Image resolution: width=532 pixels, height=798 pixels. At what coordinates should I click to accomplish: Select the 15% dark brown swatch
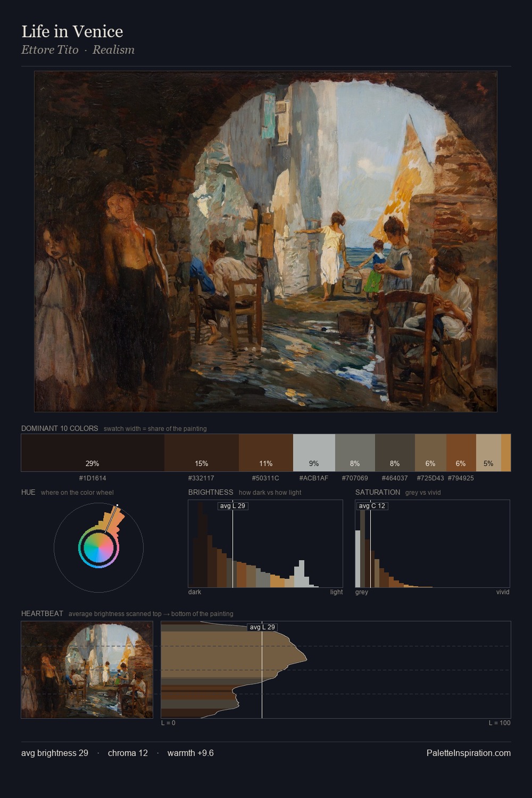202,453
